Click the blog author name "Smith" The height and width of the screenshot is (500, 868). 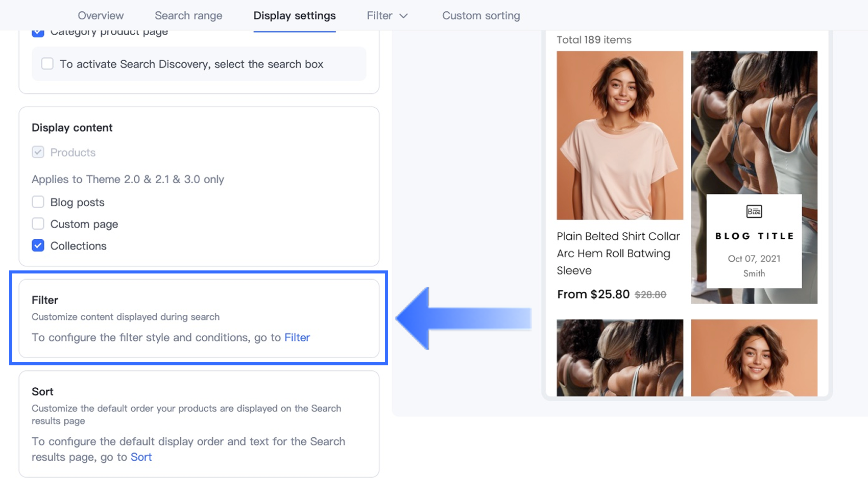pos(754,273)
